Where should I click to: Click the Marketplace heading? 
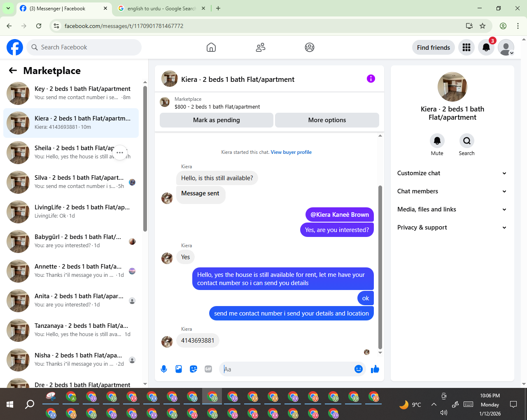(x=52, y=71)
